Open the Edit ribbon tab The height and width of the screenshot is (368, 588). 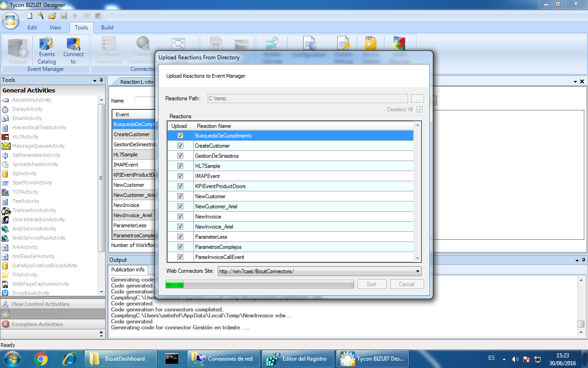coord(32,28)
